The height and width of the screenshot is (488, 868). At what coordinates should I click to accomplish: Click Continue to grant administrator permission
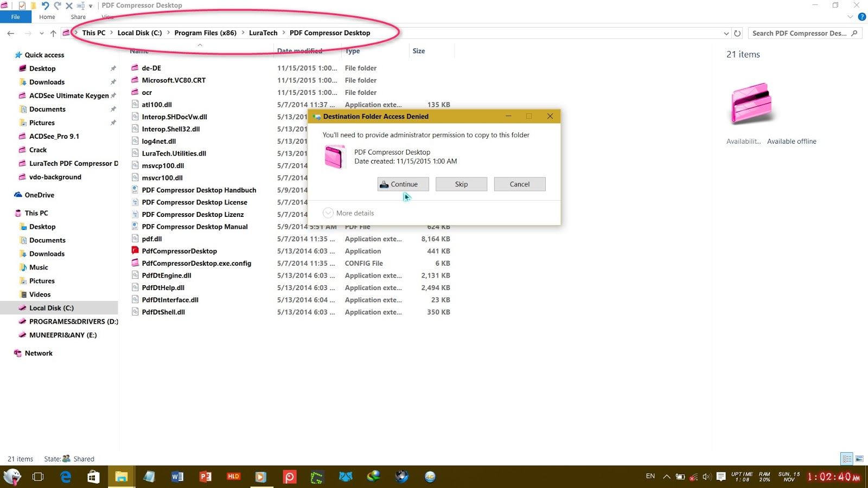[x=403, y=184]
